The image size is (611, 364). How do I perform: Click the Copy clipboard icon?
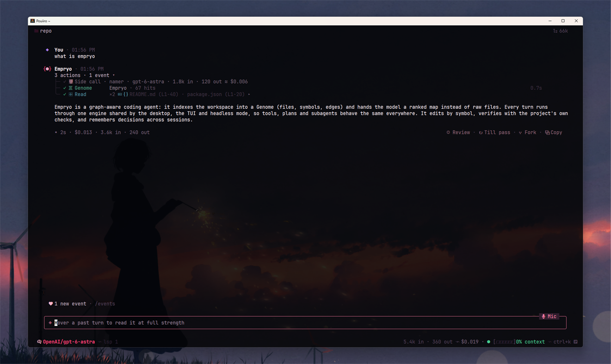547,132
